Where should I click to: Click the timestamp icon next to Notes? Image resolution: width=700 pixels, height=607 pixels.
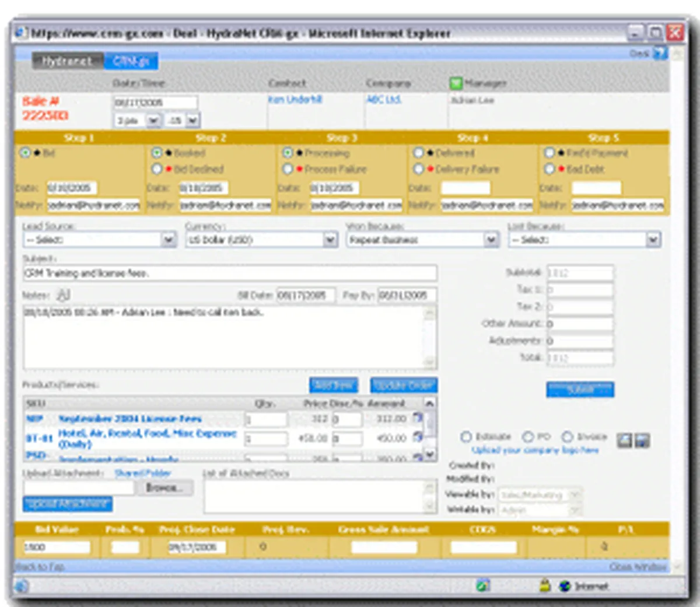(64, 294)
